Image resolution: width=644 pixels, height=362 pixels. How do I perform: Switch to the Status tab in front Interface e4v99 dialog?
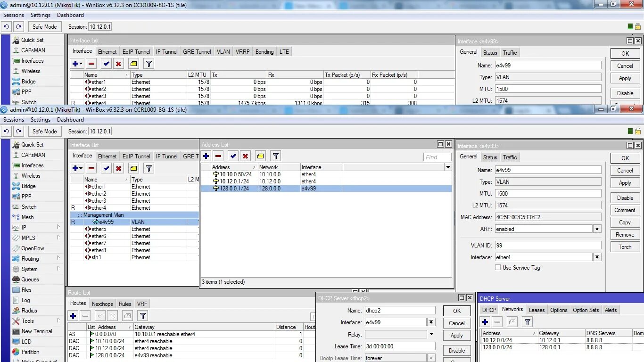tap(490, 157)
